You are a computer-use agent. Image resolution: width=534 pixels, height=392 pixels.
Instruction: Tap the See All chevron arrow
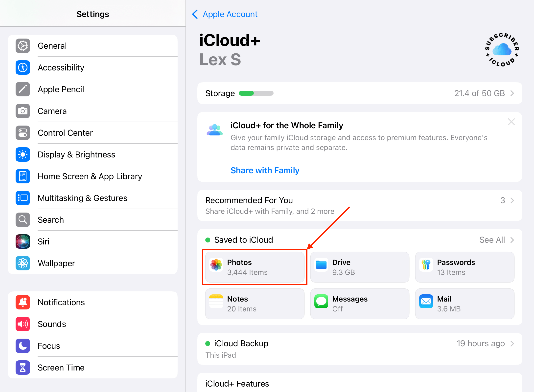pos(512,240)
